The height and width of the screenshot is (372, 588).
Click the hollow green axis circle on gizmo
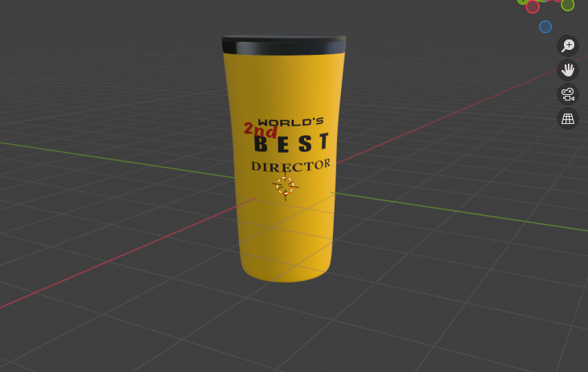[x=568, y=5]
